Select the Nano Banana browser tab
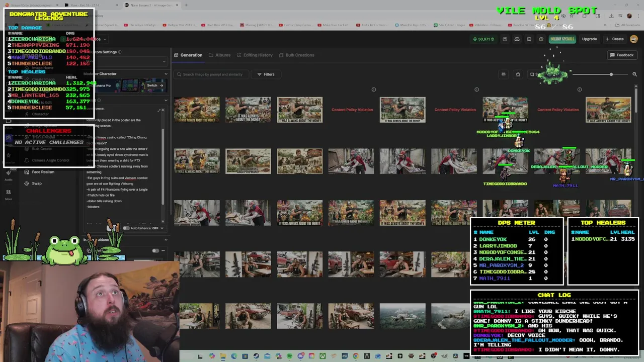The height and width of the screenshot is (362, 644). pos(151,5)
